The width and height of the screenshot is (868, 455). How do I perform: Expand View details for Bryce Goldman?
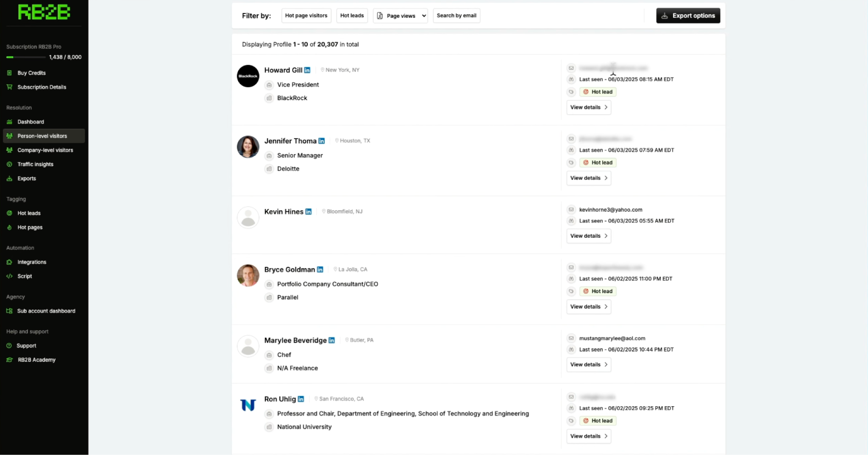coord(589,307)
